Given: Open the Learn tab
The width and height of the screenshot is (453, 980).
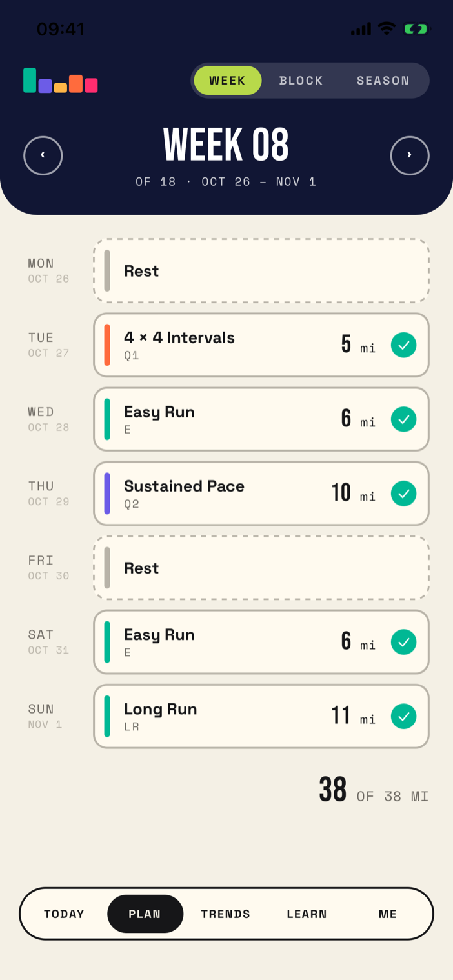Looking at the screenshot, I should 307,914.
